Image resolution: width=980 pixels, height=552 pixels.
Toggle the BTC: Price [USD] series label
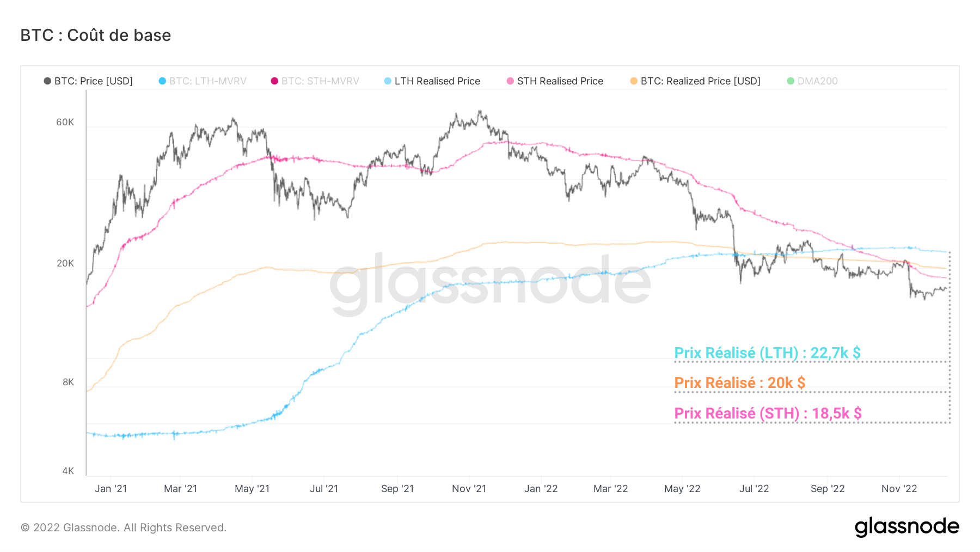[94, 81]
